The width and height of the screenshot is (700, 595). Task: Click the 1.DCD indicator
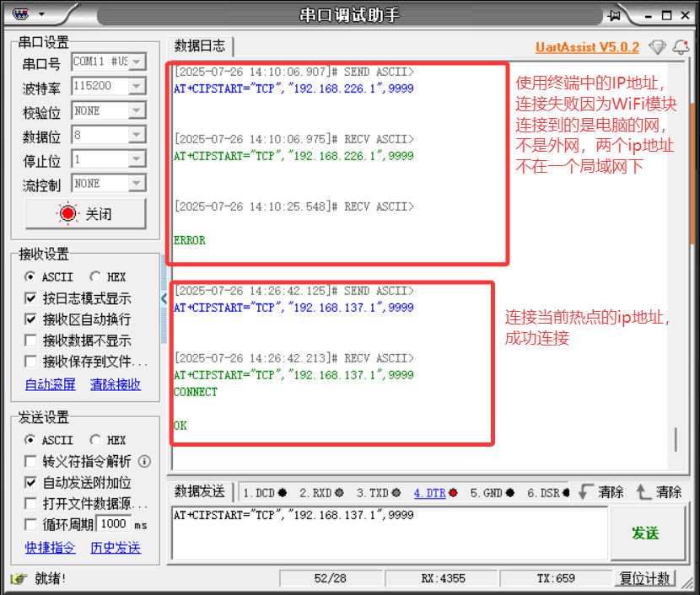coord(265,493)
